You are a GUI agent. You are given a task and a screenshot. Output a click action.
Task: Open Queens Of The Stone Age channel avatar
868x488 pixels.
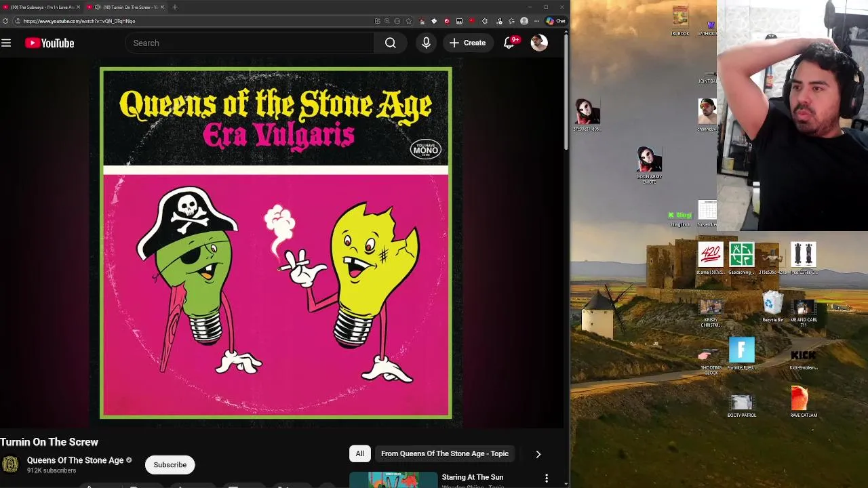click(10, 464)
